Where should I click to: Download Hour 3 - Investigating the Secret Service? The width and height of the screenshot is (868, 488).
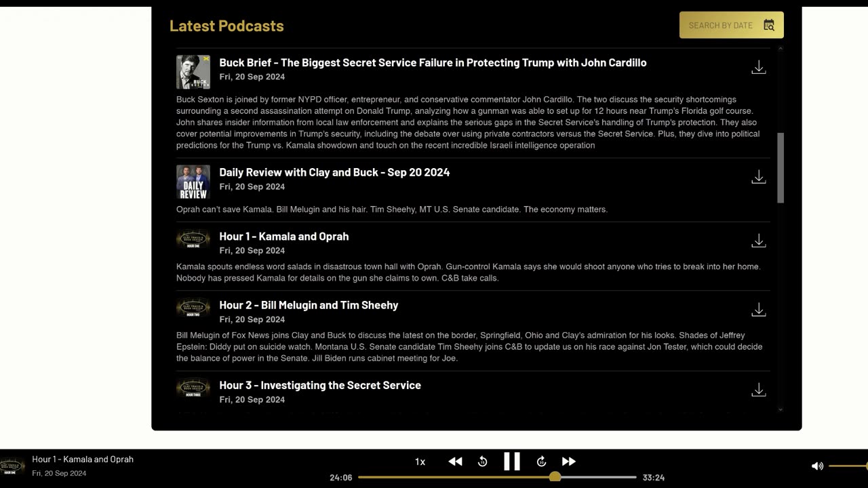759,390
